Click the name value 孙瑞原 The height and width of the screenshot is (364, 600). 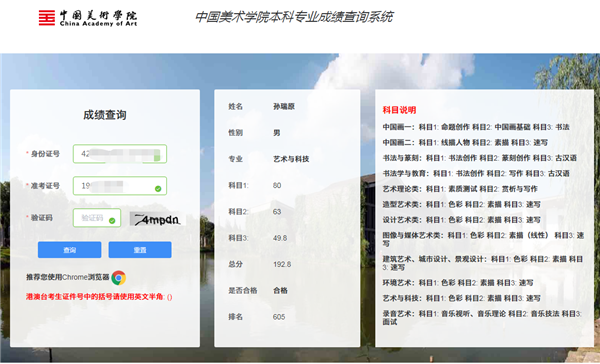[284, 106]
